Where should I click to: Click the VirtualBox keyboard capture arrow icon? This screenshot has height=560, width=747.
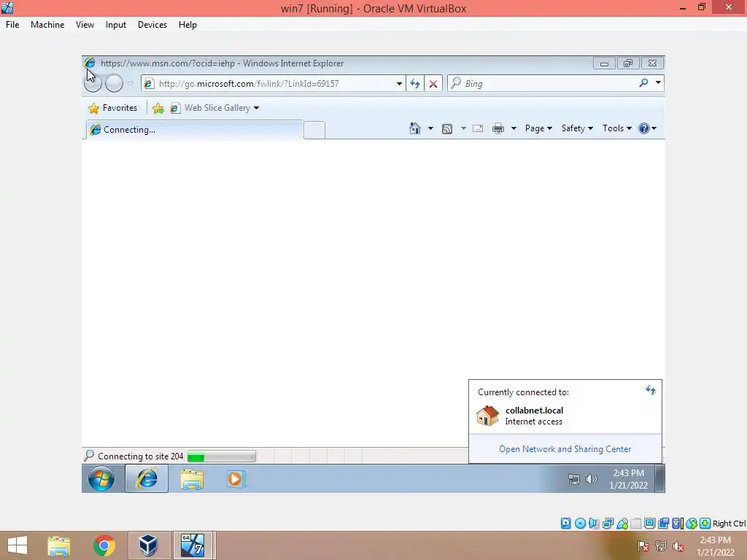tap(705, 524)
